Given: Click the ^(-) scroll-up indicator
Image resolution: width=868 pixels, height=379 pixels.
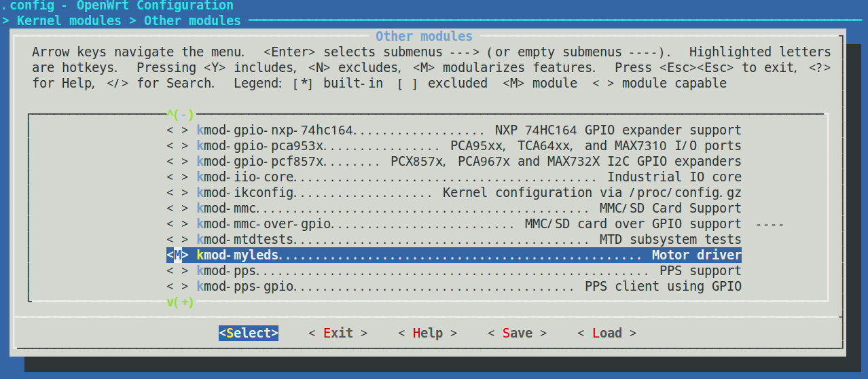Looking at the screenshot, I should click(x=180, y=115).
